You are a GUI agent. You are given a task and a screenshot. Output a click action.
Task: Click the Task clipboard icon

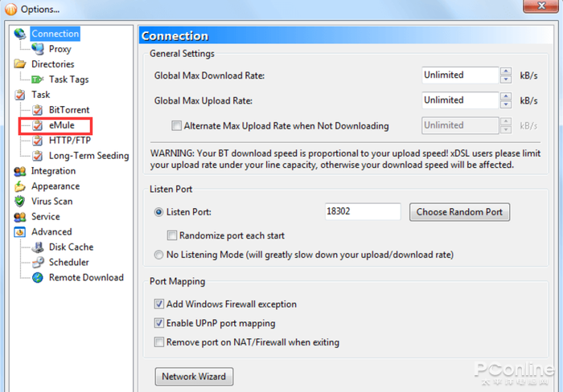click(20, 95)
